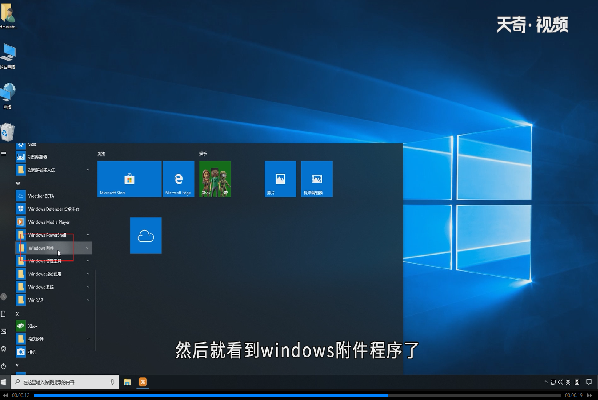Open the Recycle Bin on desktop
Viewport: 598px width, 400px height.
[x=7, y=132]
